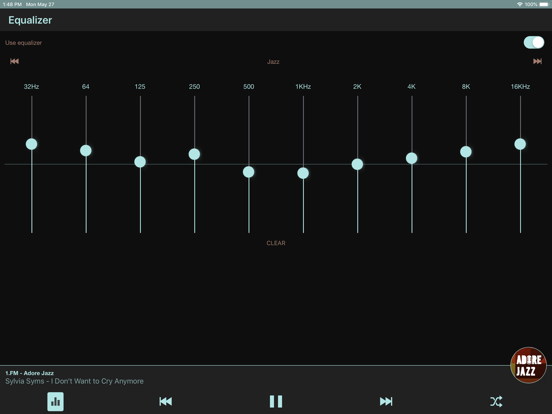Pause the playback

click(x=276, y=401)
